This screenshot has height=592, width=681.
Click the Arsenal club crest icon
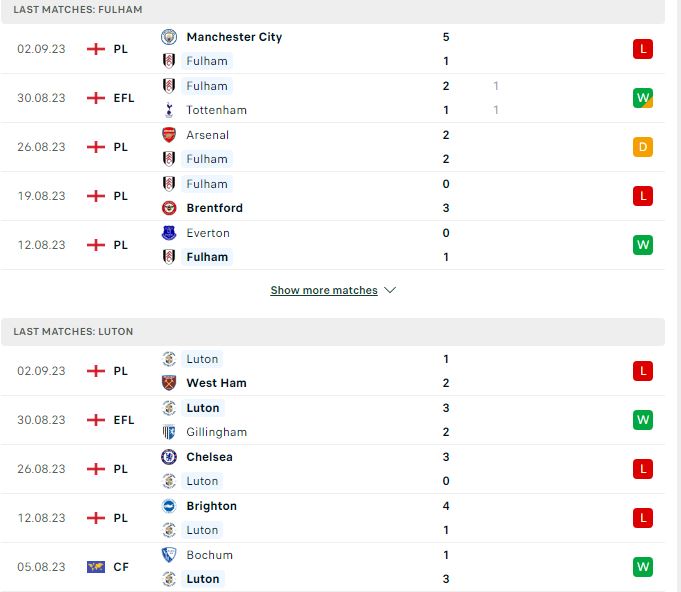169,135
